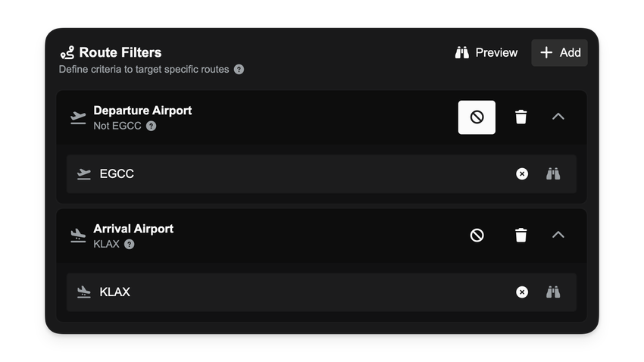Click the Preview binoculars button

point(486,53)
